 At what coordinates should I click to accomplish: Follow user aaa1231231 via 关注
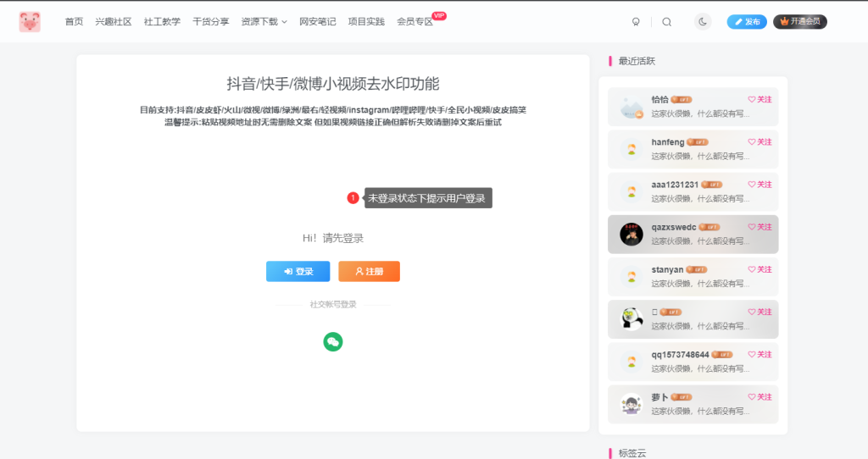pyautogui.click(x=760, y=185)
